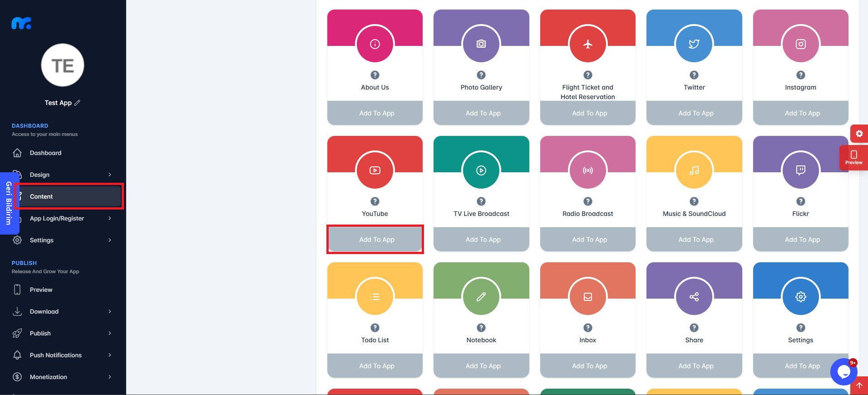Open help for Notebook module

(x=481, y=328)
